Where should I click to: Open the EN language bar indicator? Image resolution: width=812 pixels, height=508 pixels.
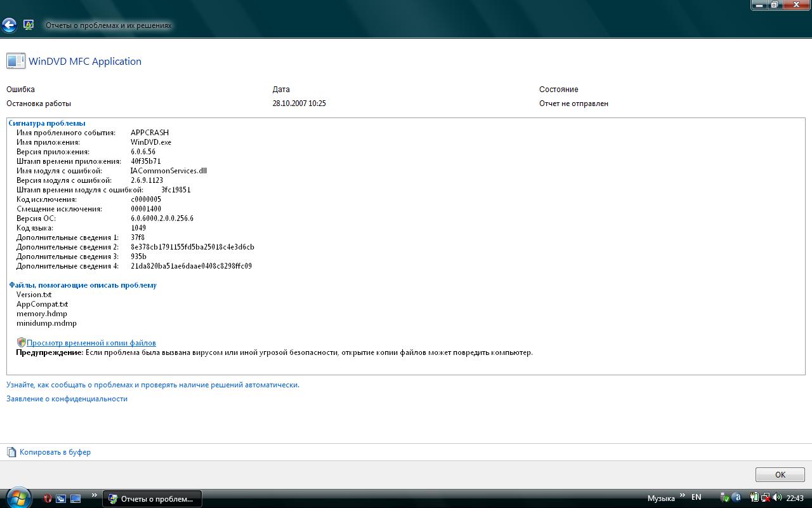click(697, 497)
